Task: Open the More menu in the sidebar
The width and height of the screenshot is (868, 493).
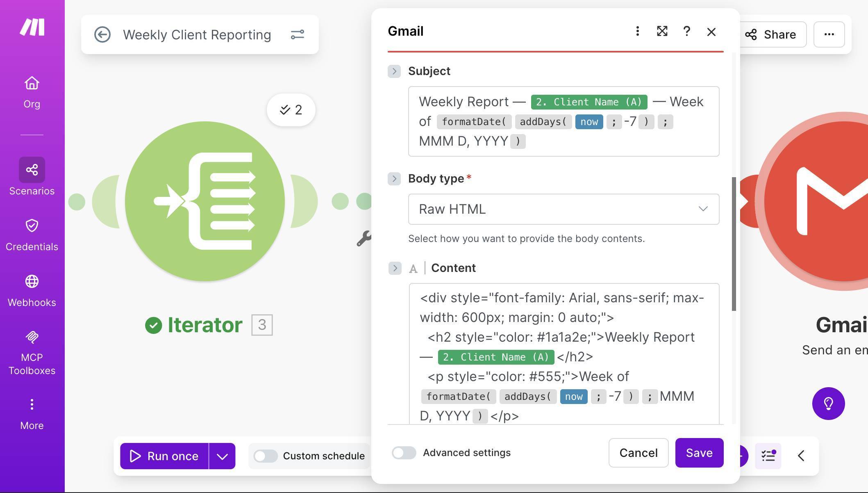Action: pyautogui.click(x=32, y=404)
